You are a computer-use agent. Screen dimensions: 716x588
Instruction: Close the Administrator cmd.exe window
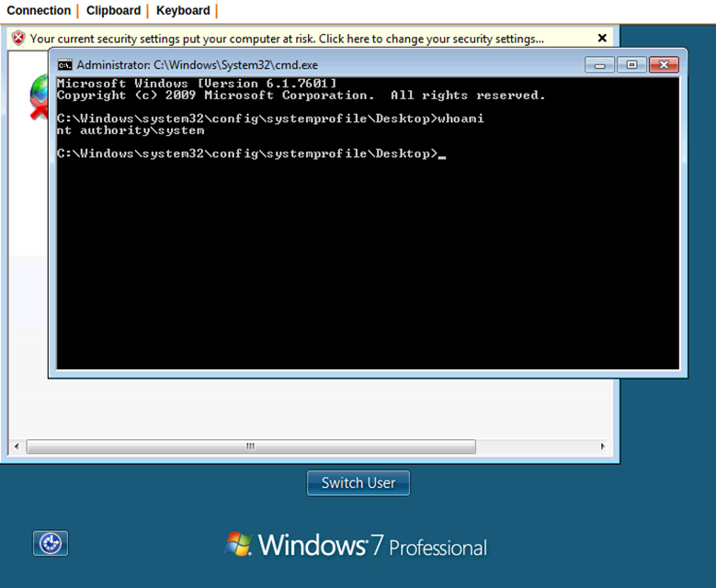pos(664,65)
